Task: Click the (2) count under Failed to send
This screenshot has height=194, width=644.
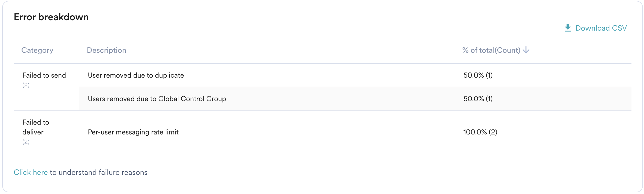Action: coord(25,85)
